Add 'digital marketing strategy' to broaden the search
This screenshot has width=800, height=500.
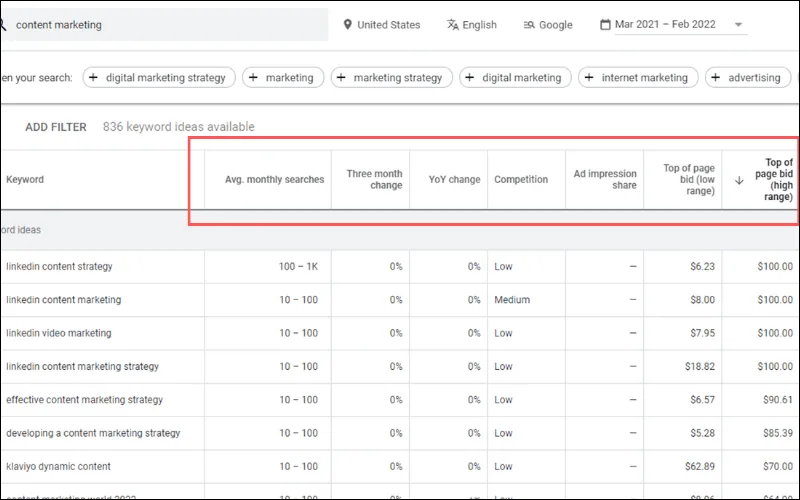click(159, 78)
